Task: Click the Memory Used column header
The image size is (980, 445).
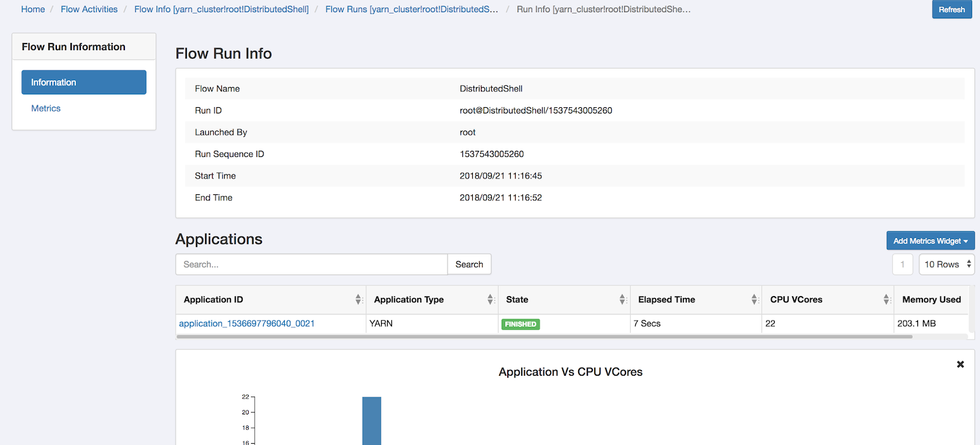Action: click(x=932, y=300)
